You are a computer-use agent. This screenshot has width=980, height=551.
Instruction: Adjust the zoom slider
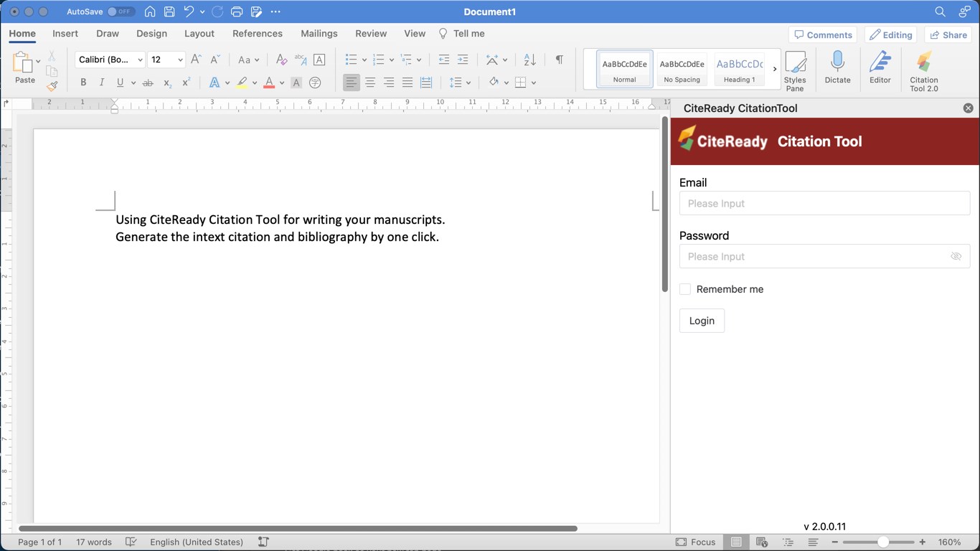[883, 542]
